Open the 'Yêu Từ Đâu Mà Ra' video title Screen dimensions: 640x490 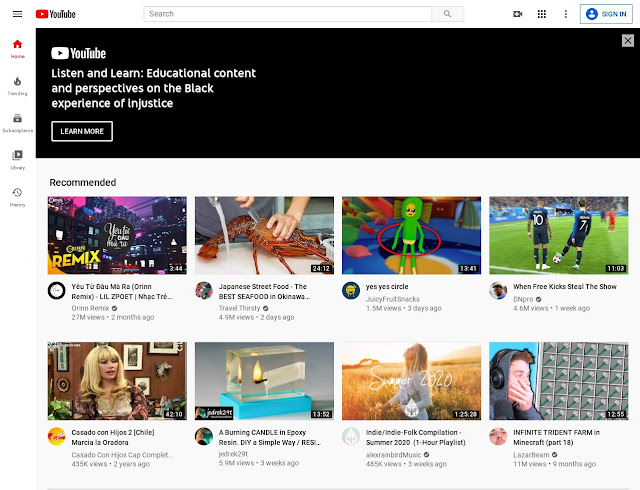click(122, 292)
